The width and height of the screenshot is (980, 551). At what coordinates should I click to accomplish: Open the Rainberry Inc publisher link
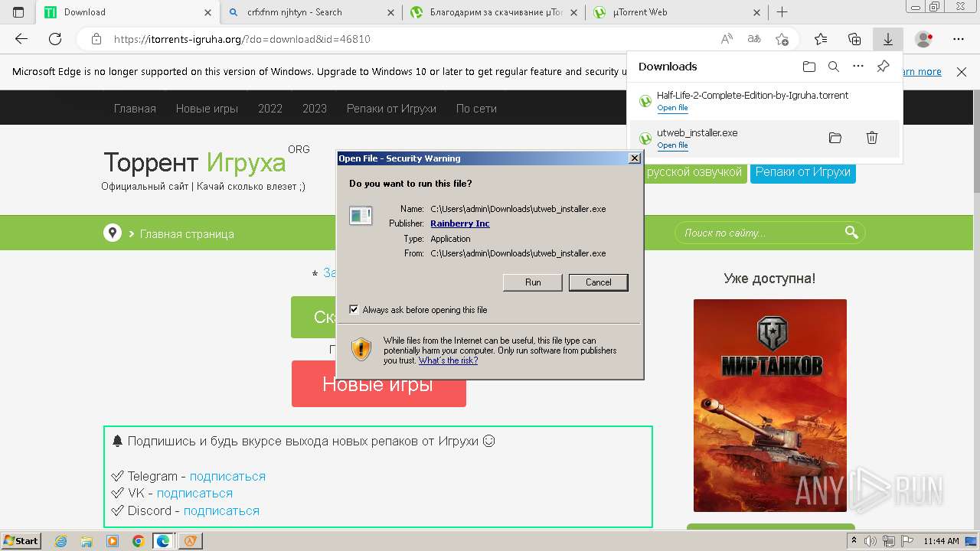click(460, 223)
